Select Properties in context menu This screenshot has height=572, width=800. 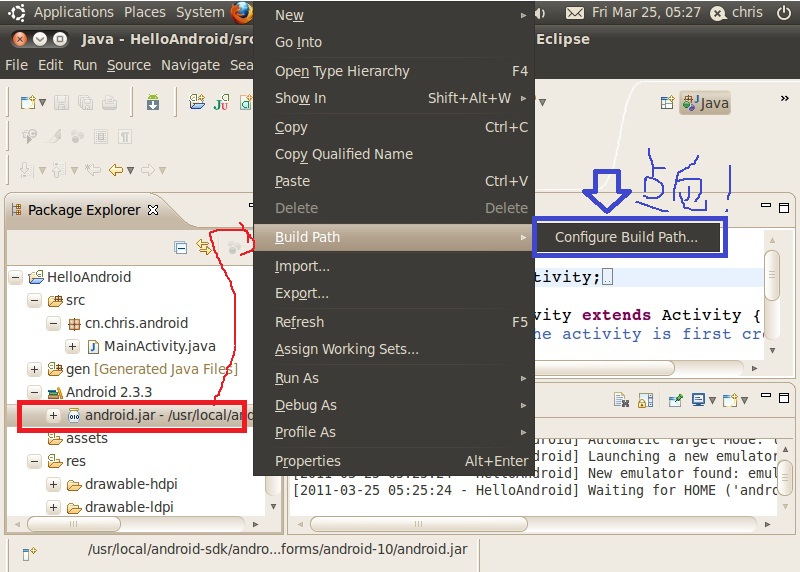click(393, 461)
